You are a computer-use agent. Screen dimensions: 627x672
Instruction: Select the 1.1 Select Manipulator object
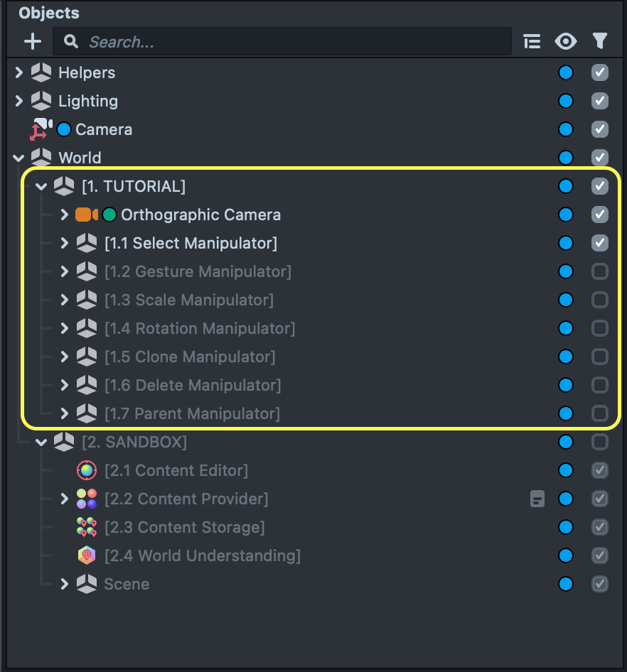(x=191, y=243)
